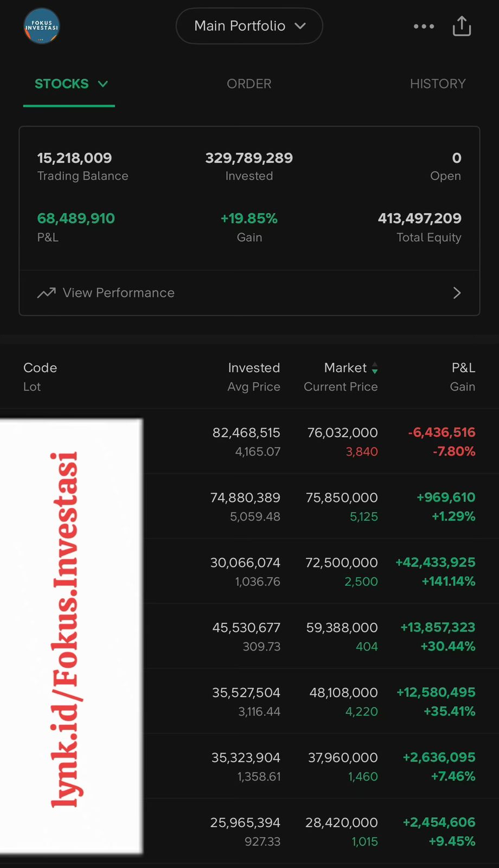The width and height of the screenshot is (499, 868).
Task: Tap the share portfolio icon
Action: point(462,26)
